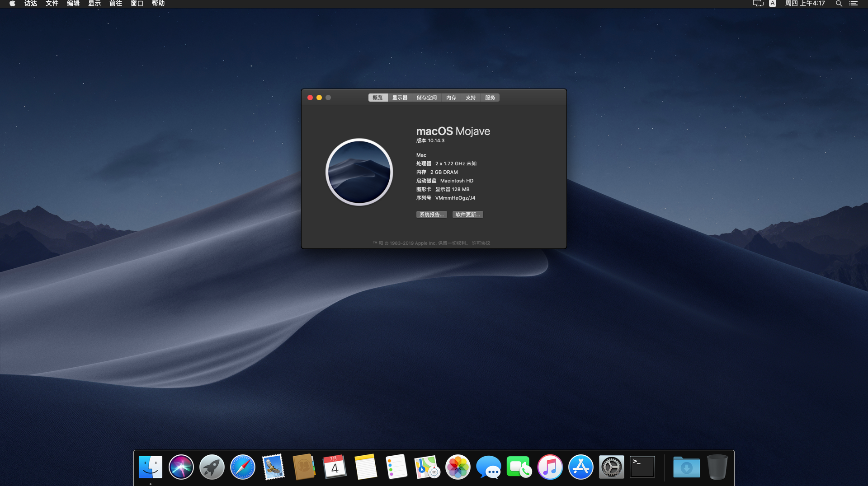Open App Store icon in Dock
The width and height of the screenshot is (868, 486).
point(581,467)
